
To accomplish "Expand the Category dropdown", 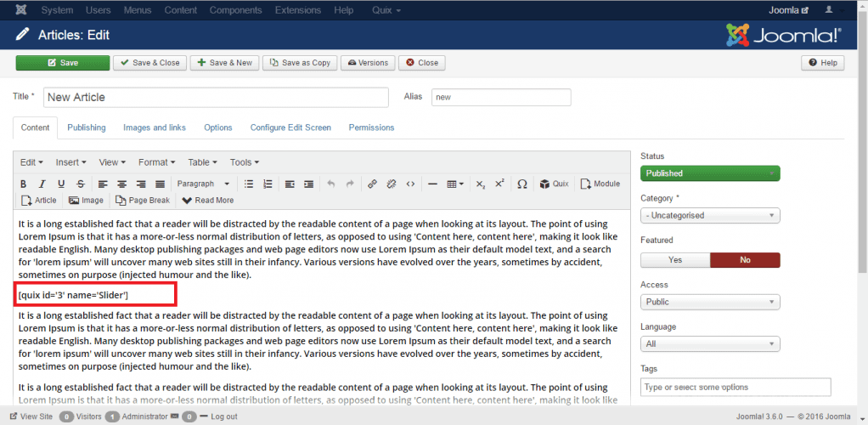I will click(710, 216).
